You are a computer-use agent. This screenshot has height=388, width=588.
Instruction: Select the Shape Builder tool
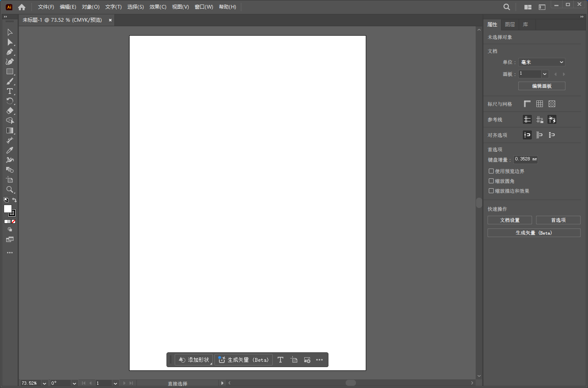point(10,121)
